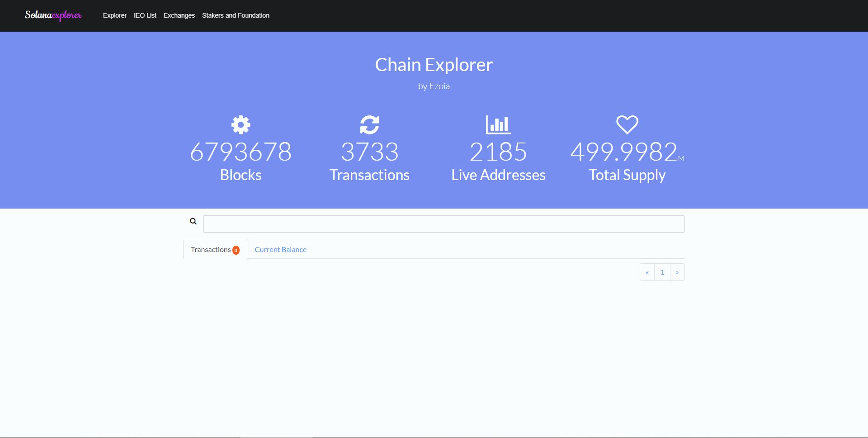Click the next page » control

pyautogui.click(x=677, y=272)
